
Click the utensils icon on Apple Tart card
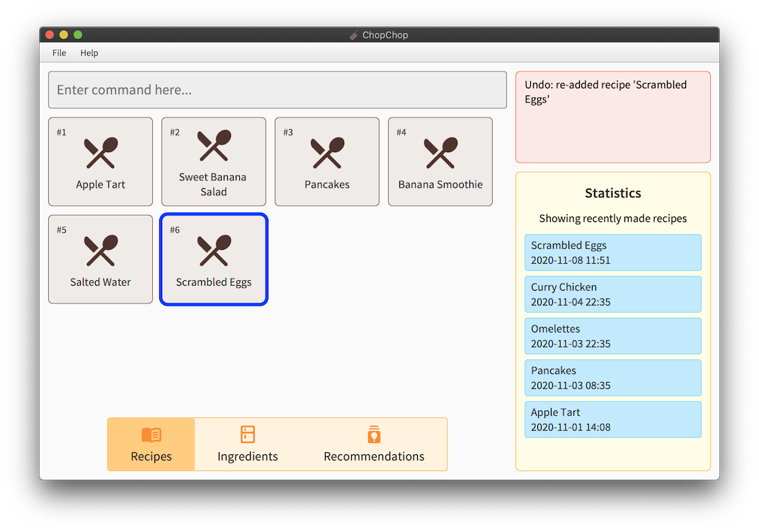(x=101, y=153)
